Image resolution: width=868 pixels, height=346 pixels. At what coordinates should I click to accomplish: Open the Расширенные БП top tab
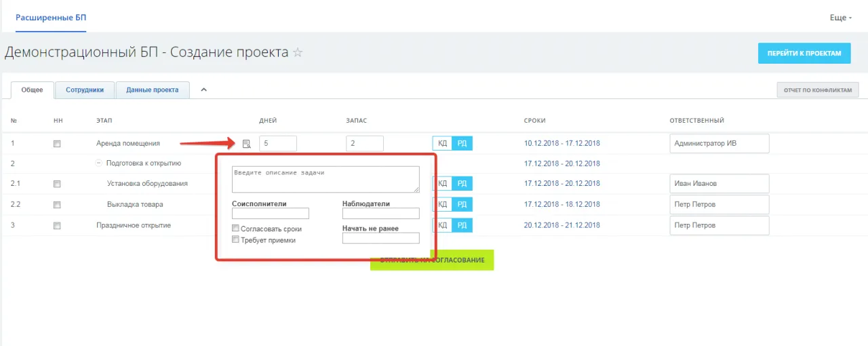click(51, 16)
